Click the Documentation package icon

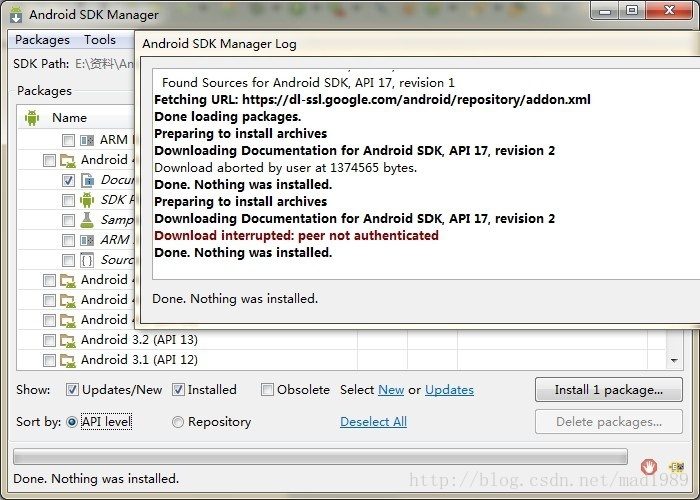click(x=87, y=180)
